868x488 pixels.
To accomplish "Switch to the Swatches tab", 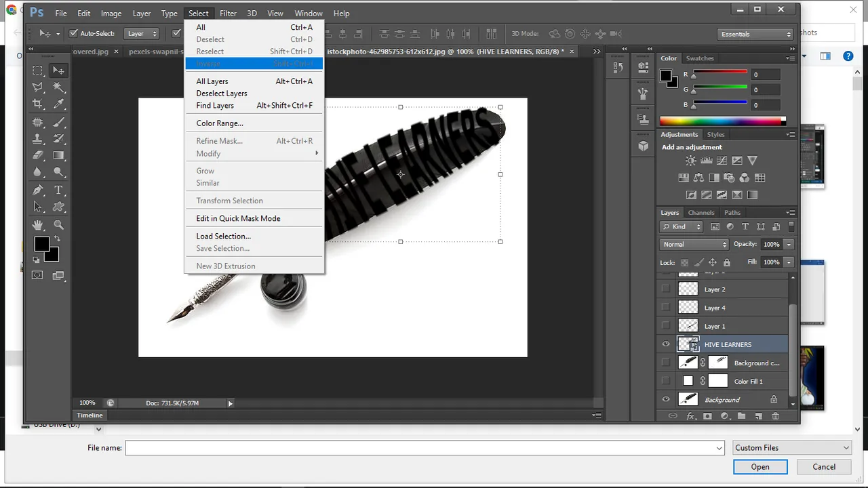I will [700, 58].
